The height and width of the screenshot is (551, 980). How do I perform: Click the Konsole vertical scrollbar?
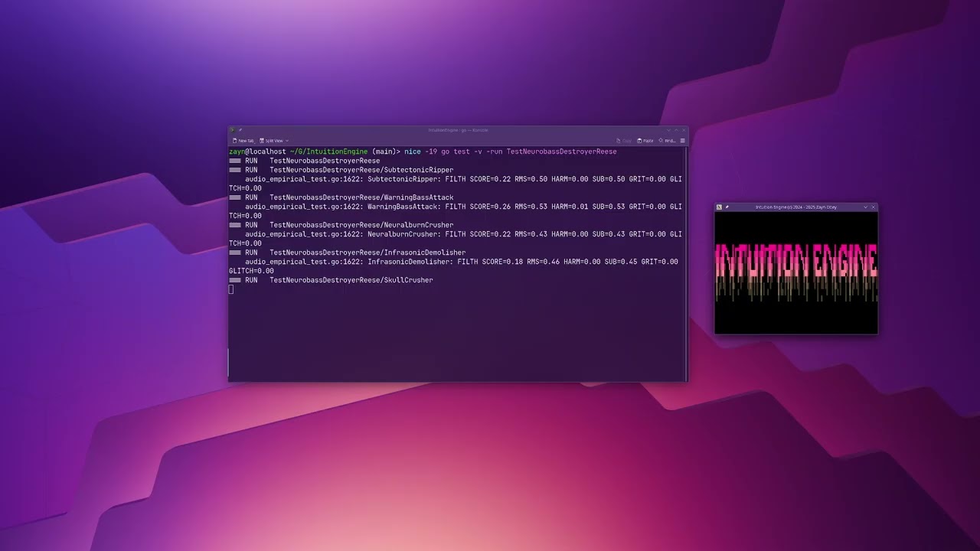click(x=685, y=262)
